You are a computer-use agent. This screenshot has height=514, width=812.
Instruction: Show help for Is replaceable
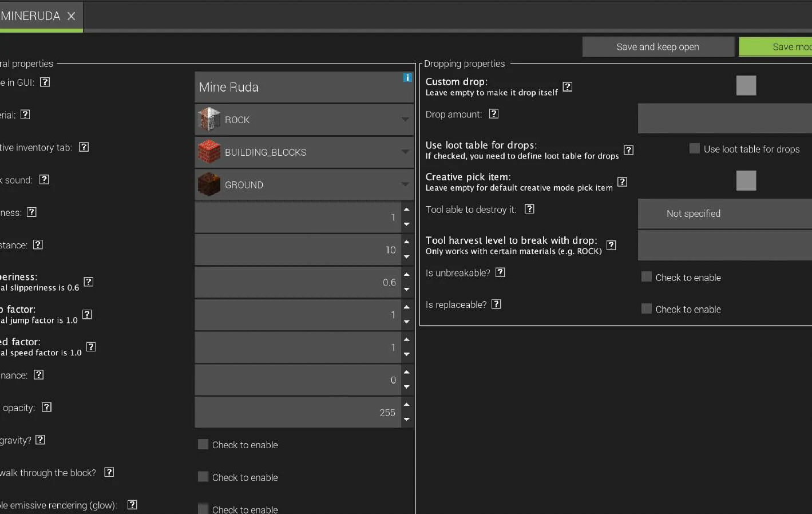click(x=497, y=305)
